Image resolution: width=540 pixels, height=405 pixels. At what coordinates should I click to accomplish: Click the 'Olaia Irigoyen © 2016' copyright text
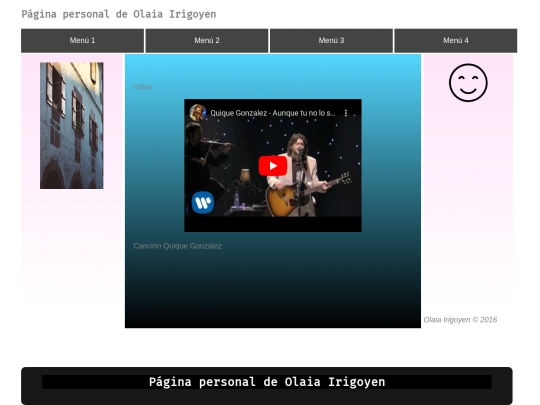point(460,320)
